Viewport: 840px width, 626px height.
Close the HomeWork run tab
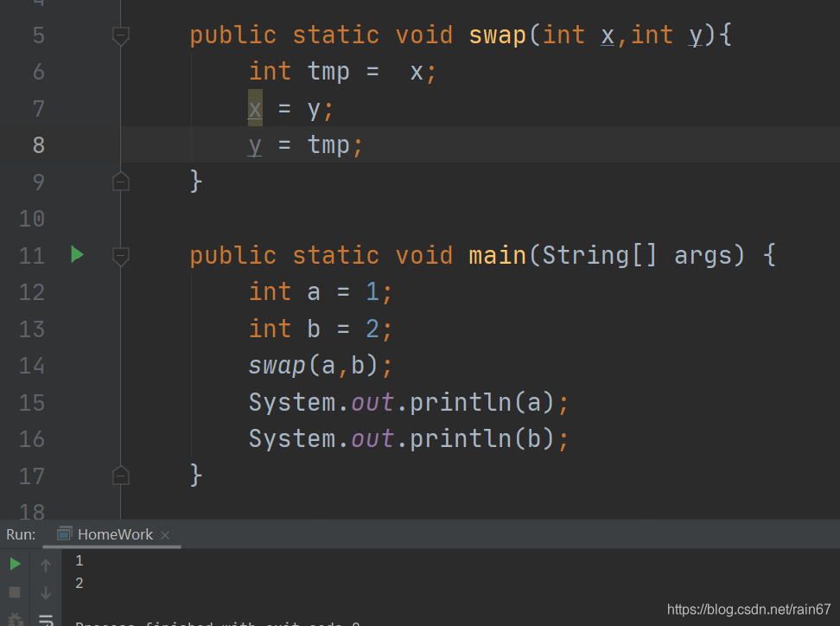click(165, 535)
